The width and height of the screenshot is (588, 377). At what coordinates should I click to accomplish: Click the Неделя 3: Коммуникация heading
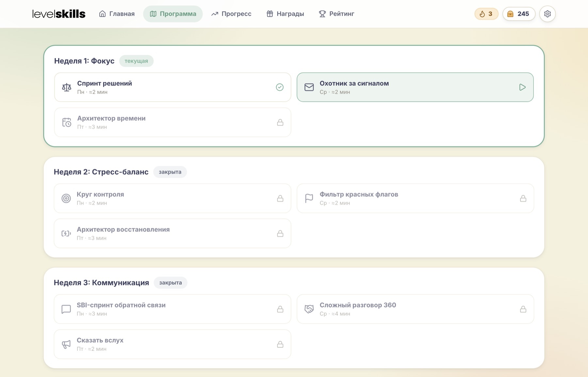click(x=102, y=283)
